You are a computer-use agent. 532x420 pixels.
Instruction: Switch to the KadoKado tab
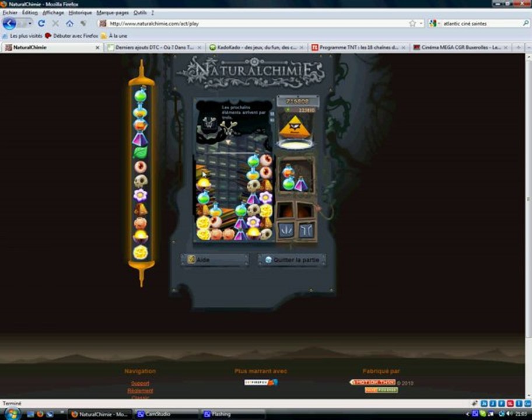coord(256,47)
